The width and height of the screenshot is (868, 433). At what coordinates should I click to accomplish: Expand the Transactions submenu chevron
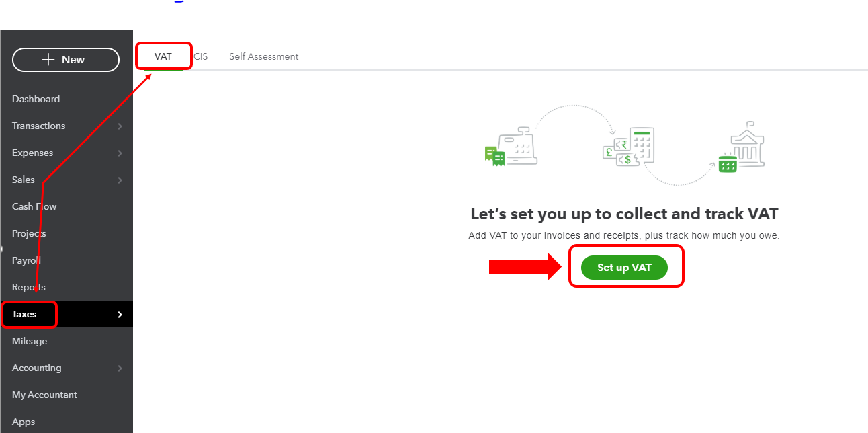point(120,126)
